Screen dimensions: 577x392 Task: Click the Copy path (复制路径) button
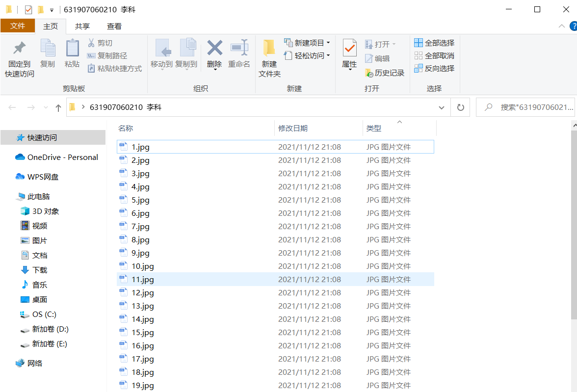tap(110, 55)
